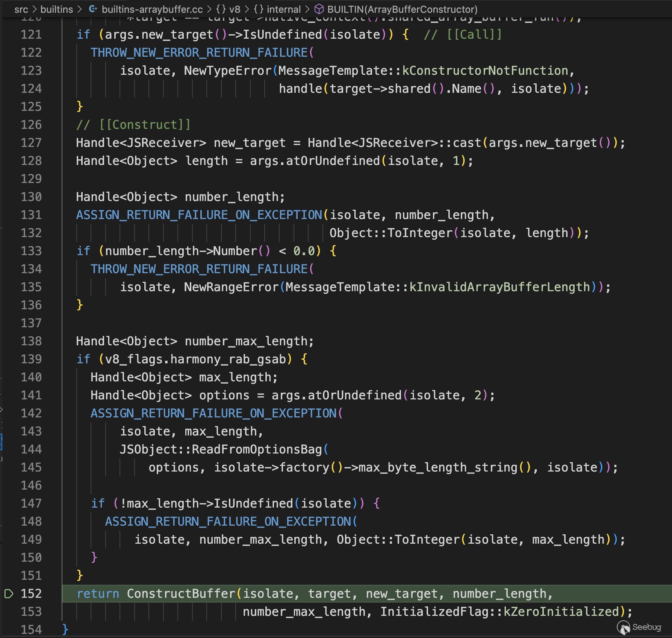Viewport: 672px width, 638px height.
Task: Select line number 121 in the gutter
Action: [x=31, y=35]
